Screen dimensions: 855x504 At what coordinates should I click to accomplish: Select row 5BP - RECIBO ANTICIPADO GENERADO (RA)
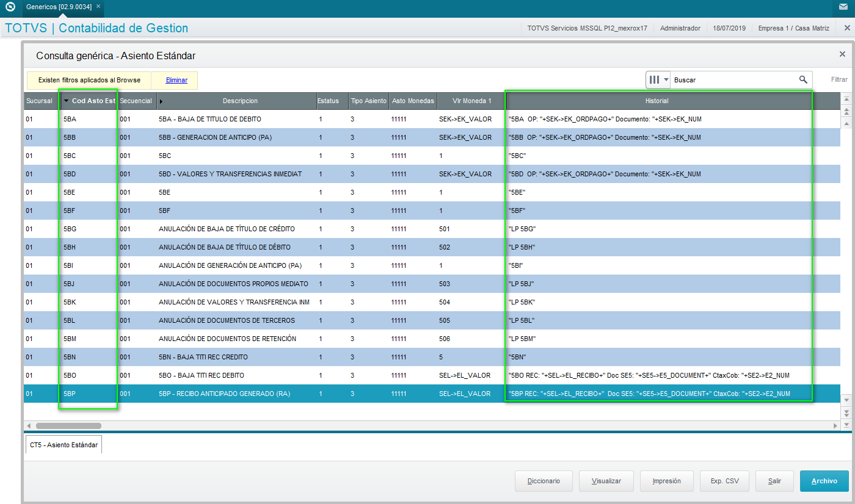coord(432,394)
